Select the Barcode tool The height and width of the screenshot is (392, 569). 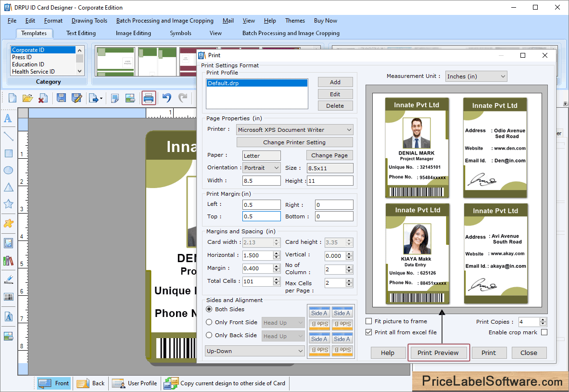tap(8, 297)
